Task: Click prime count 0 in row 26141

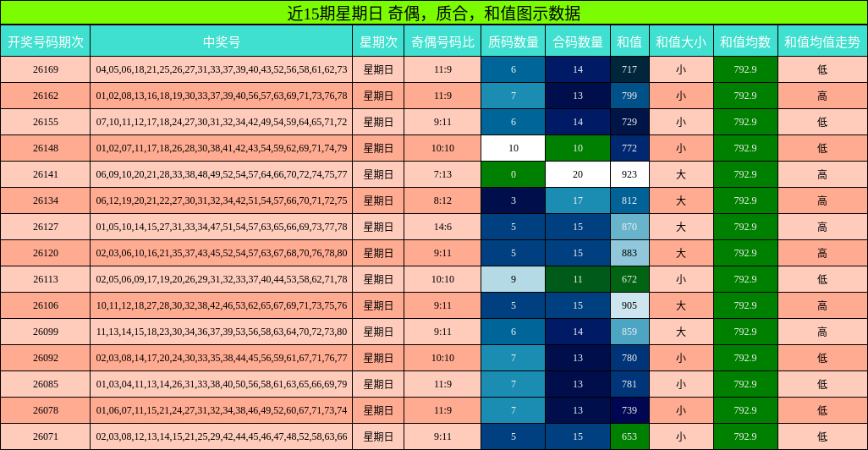Action: 514,174
